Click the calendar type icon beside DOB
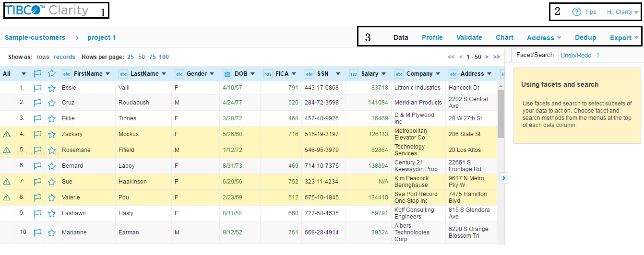 coord(228,74)
